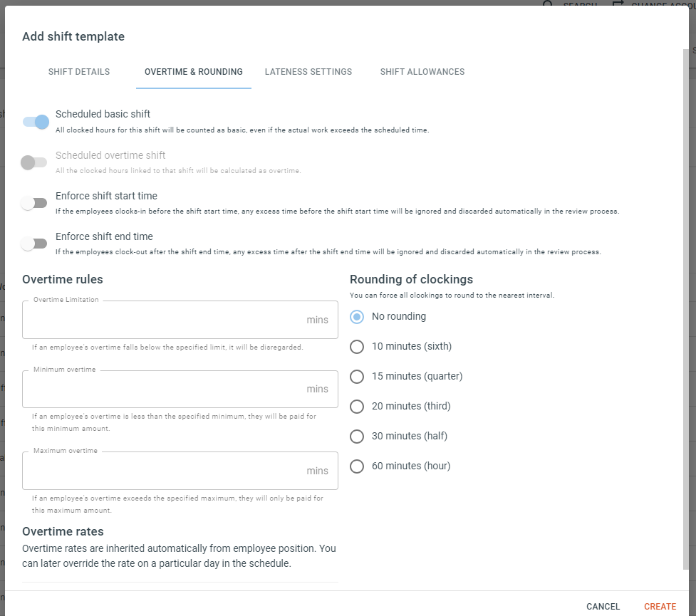
Task: Select 60 minutes (hour) rounding option
Action: coord(357,466)
